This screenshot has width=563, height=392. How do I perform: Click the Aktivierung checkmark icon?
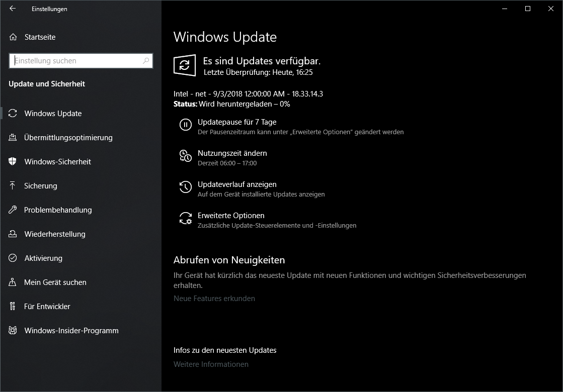point(13,258)
